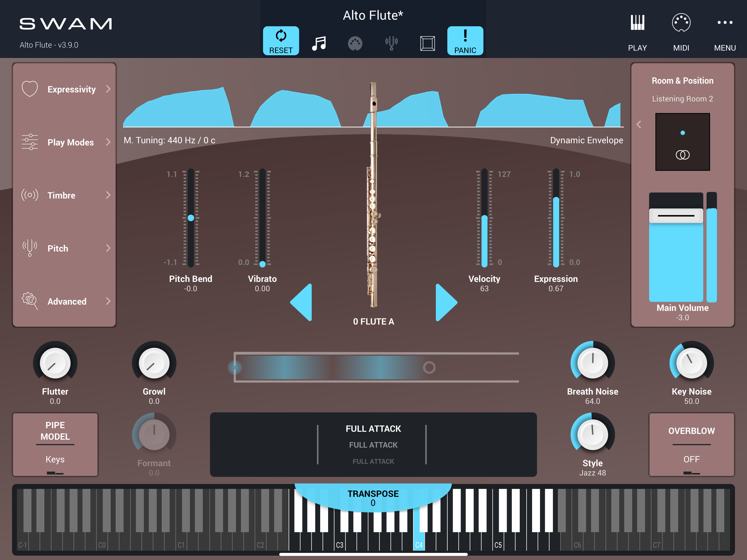This screenshot has width=747, height=560.
Task: Click the Expressivity heart icon
Action: tap(30, 89)
